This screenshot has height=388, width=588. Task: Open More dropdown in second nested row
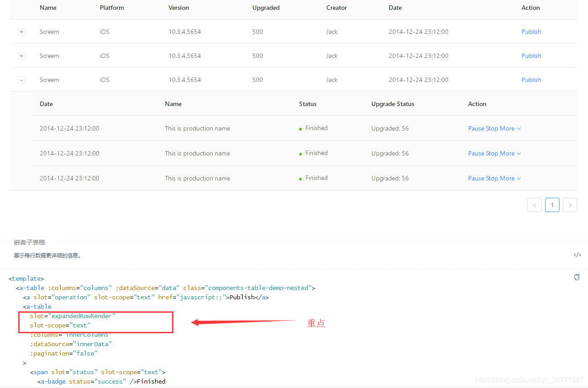click(510, 153)
